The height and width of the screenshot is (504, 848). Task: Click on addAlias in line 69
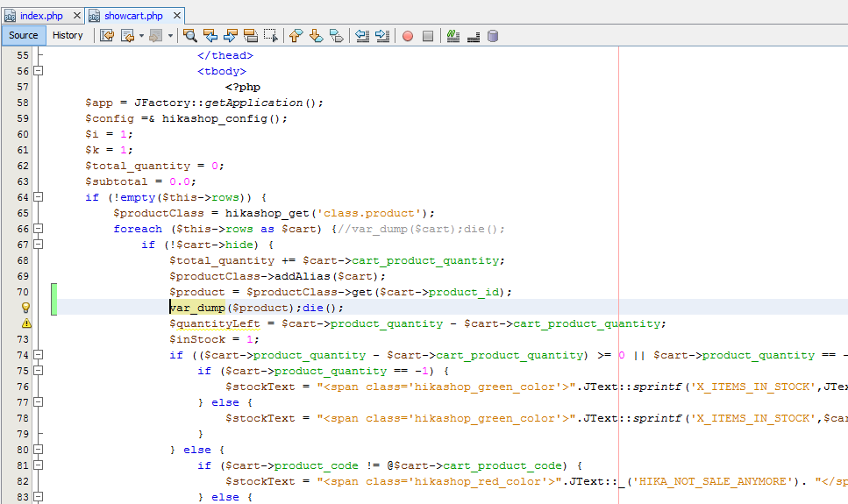point(303,276)
